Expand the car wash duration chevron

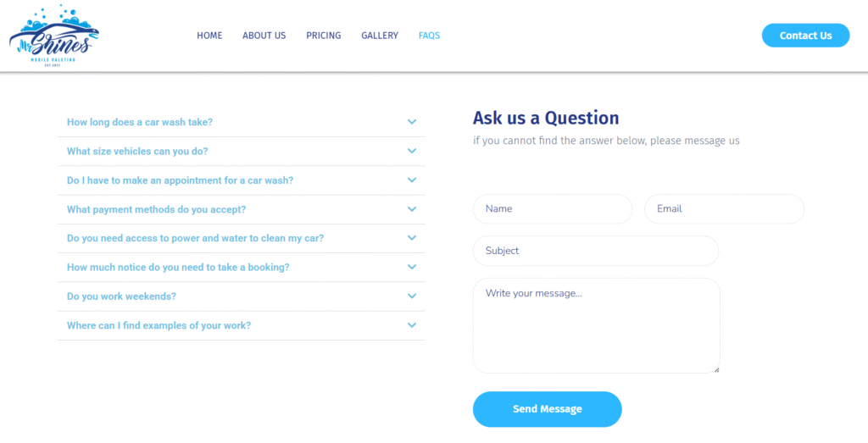point(412,122)
